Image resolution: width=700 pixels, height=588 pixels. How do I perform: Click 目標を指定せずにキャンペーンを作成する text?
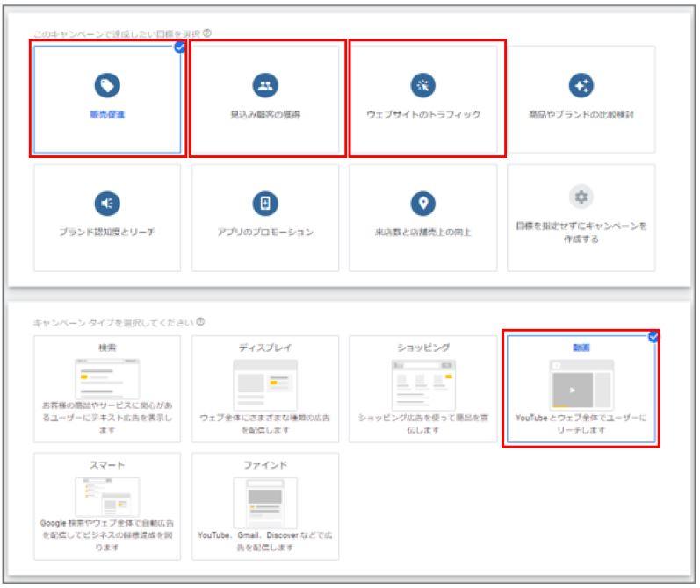581,232
